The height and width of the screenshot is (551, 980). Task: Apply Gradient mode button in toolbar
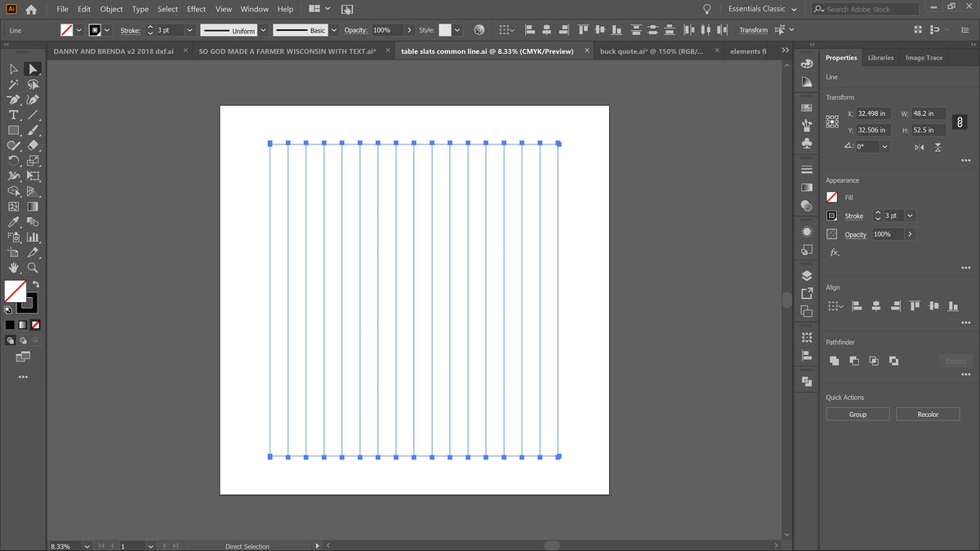23,325
